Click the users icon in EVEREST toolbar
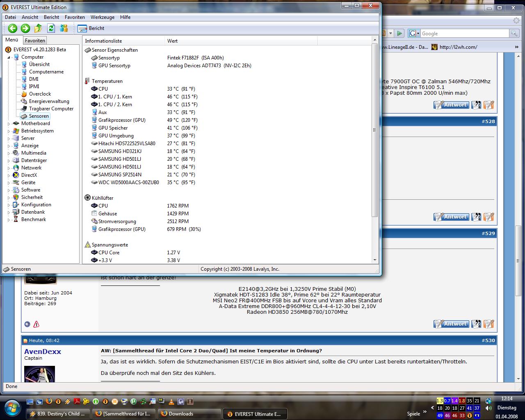Screen dimensions: 525x420 [x=64, y=28]
